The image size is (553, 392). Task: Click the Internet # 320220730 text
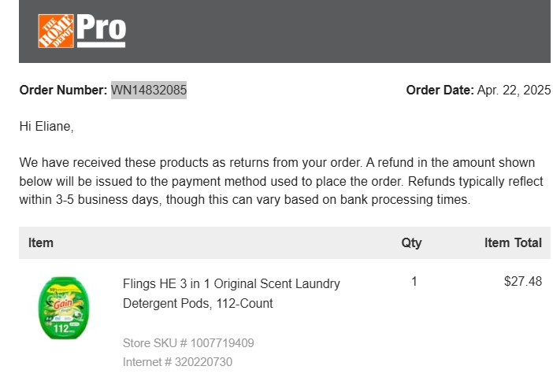(x=177, y=362)
